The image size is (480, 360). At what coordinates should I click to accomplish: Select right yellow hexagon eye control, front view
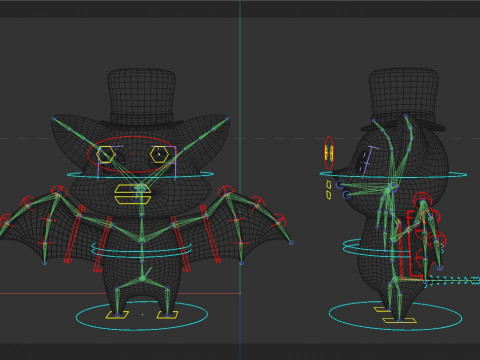(x=159, y=154)
